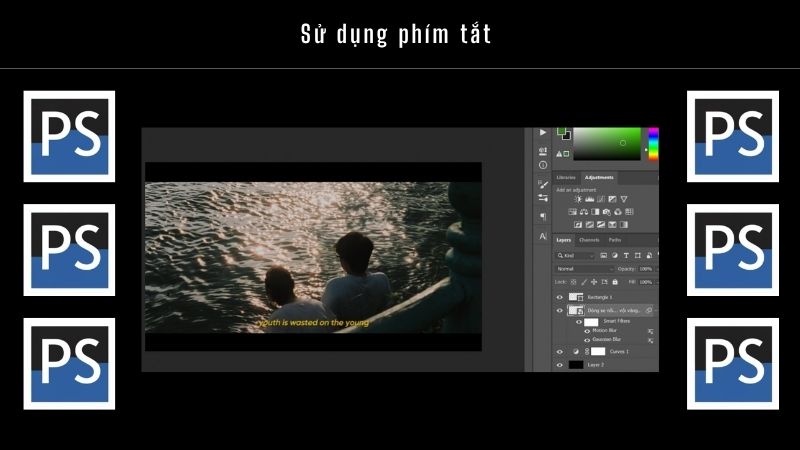This screenshot has width=800, height=450.
Task: Filter layers by type layers icon
Action: pyautogui.click(x=626, y=255)
